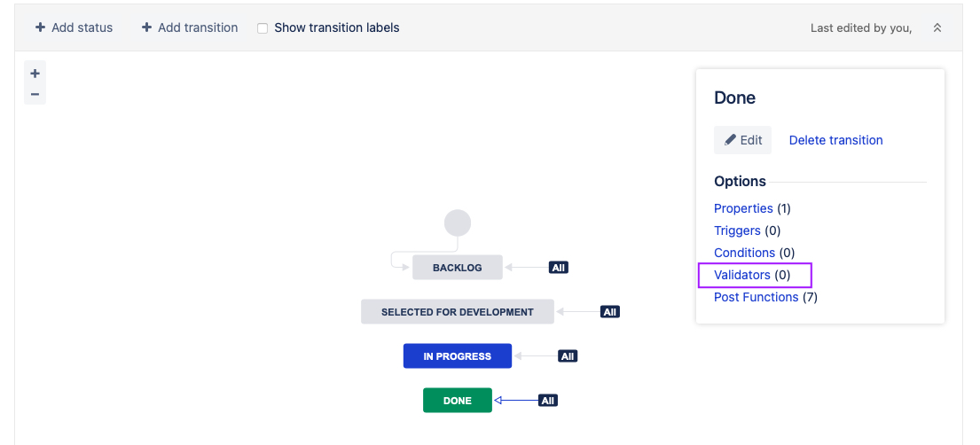Select the Backlog status node
980x445 pixels.
click(458, 268)
